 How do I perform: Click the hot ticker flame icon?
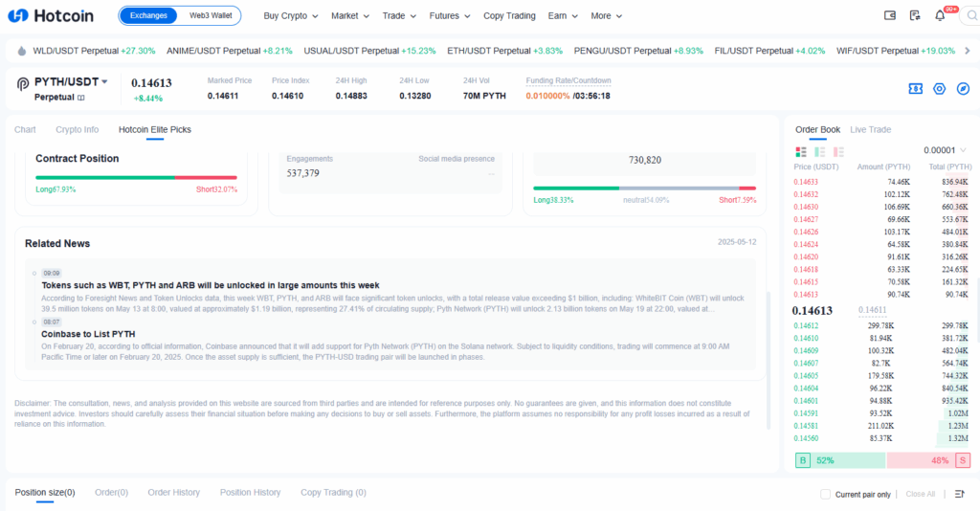(x=22, y=52)
